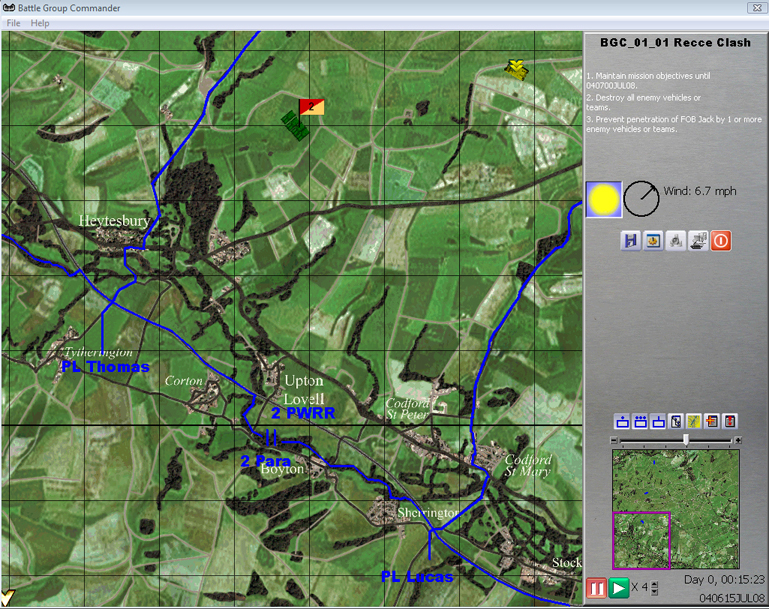Click the blue floppy disk save icon
Screen dimensions: 769x609
tap(631, 241)
